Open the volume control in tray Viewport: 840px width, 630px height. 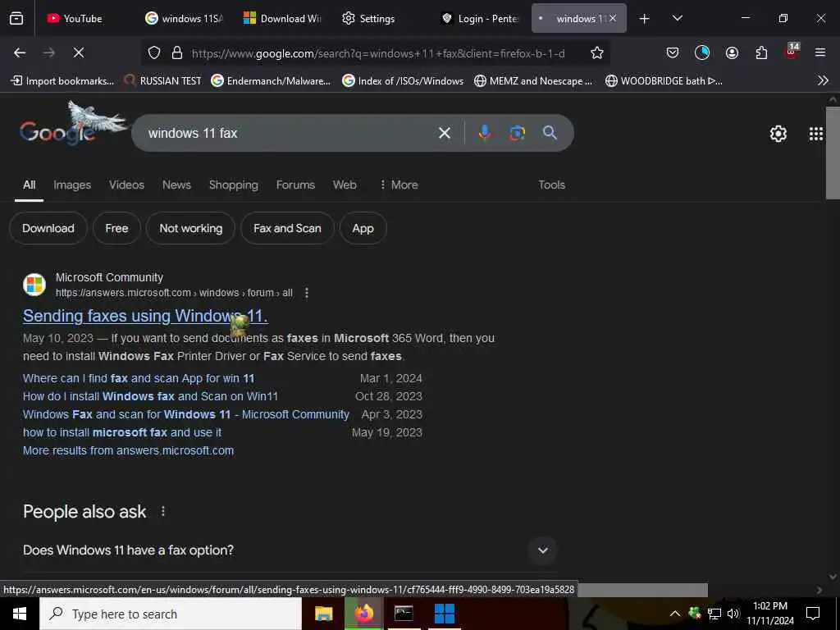[733, 614]
